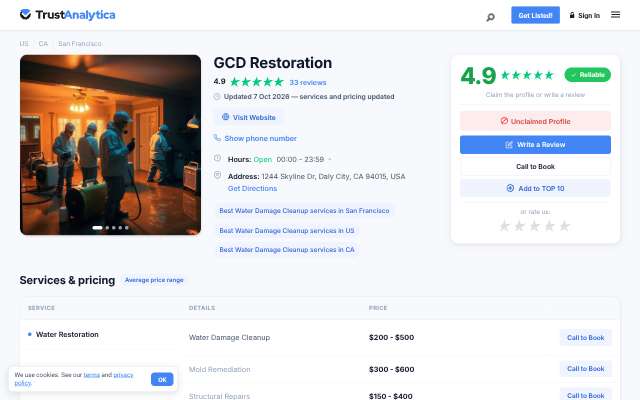Rate with the first grey star
640x400 pixels.
click(504, 226)
